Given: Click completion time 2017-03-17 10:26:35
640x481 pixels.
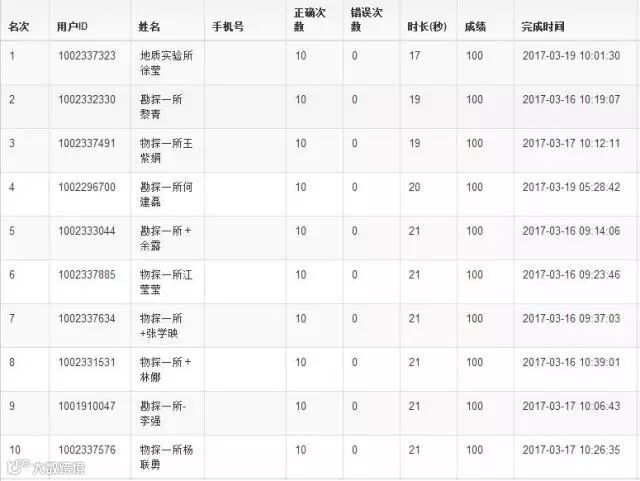Looking at the screenshot, I should pyautogui.click(x=571, y=450).
